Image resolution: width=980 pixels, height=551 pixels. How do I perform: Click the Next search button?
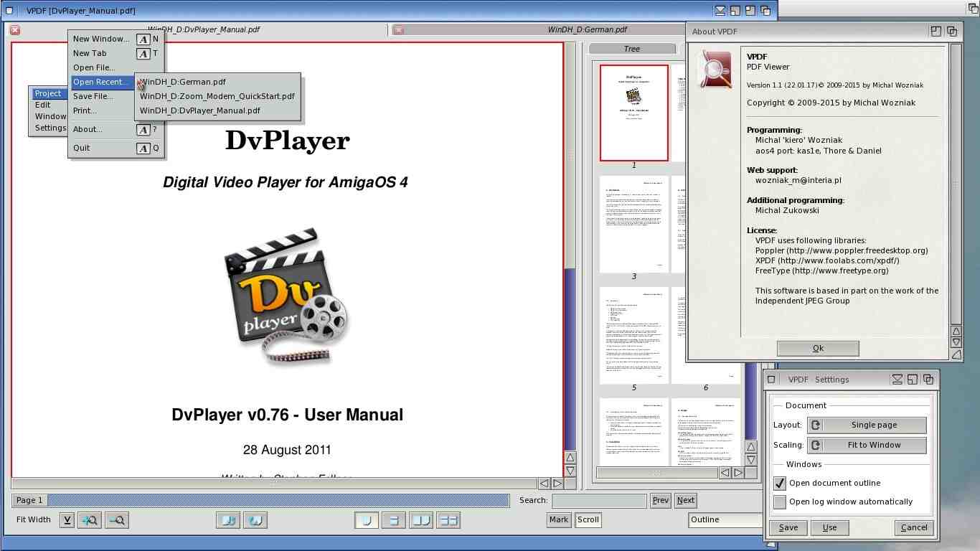(x=686, y=501)
